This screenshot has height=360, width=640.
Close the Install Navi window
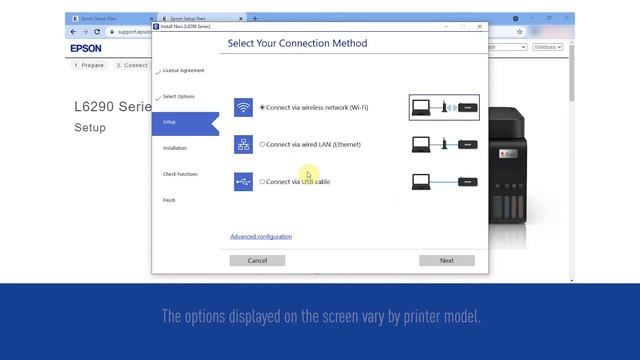480,27
